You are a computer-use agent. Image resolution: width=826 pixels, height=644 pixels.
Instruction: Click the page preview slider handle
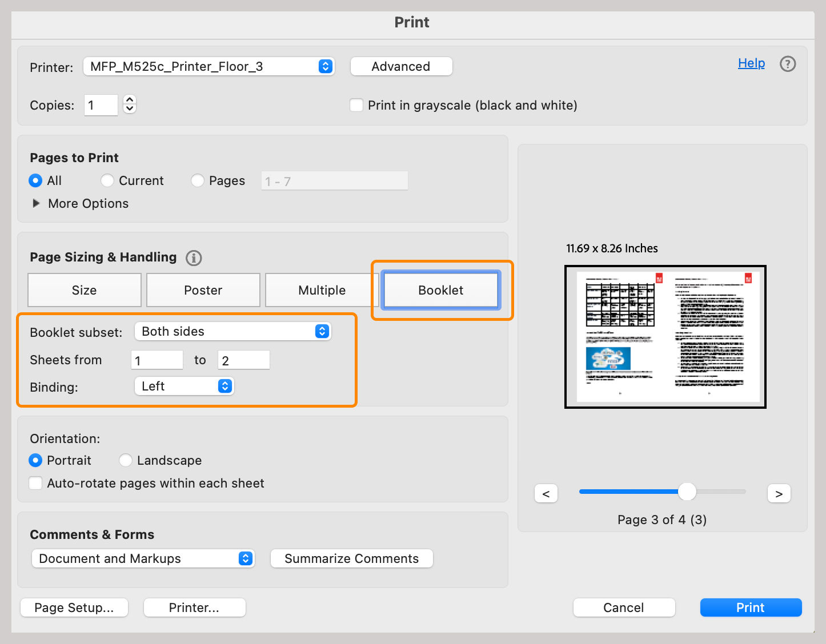coord(687,491)
